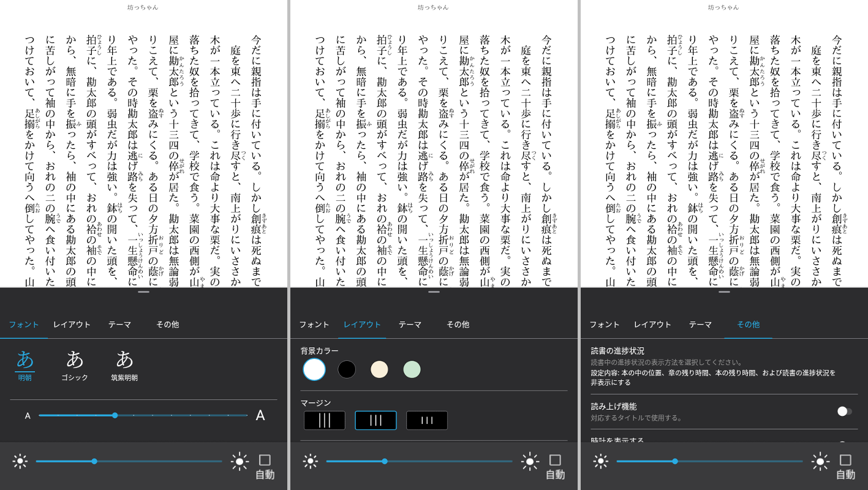This screenshot has width=868, height=490.
Task: Open the フォント settings tab
Action: [25, 325]
